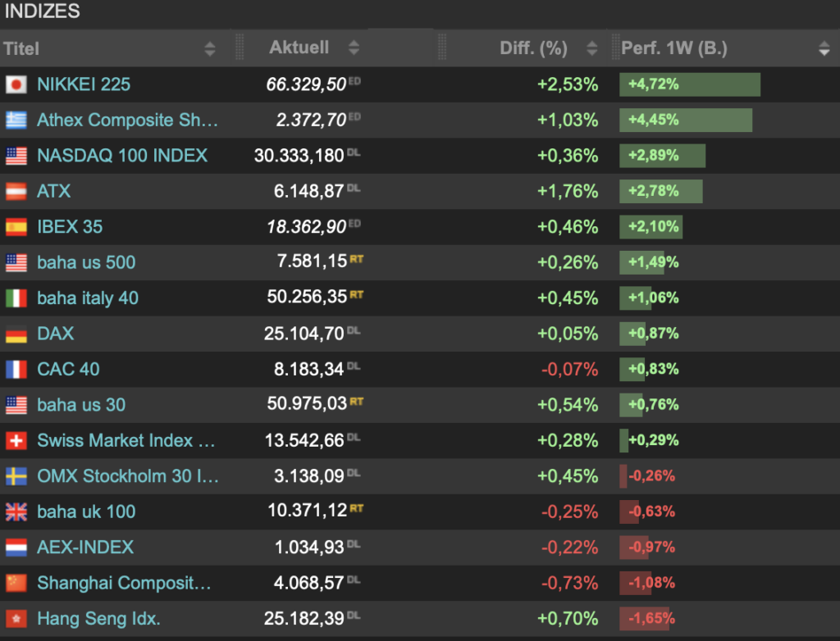Click the -0,73% Diff for Shanghai Composite
The image size is (840, 641).
[569, 583]
